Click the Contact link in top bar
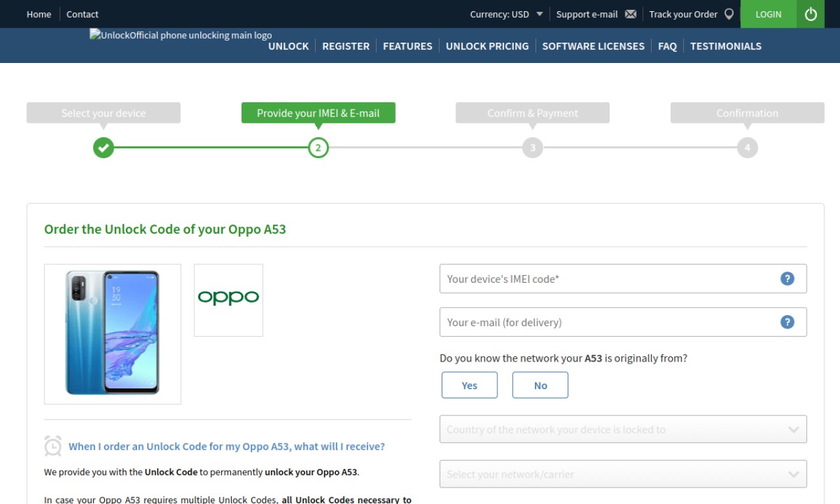The width and height of the screenshot is (840, 504). (x=82, y=14)
